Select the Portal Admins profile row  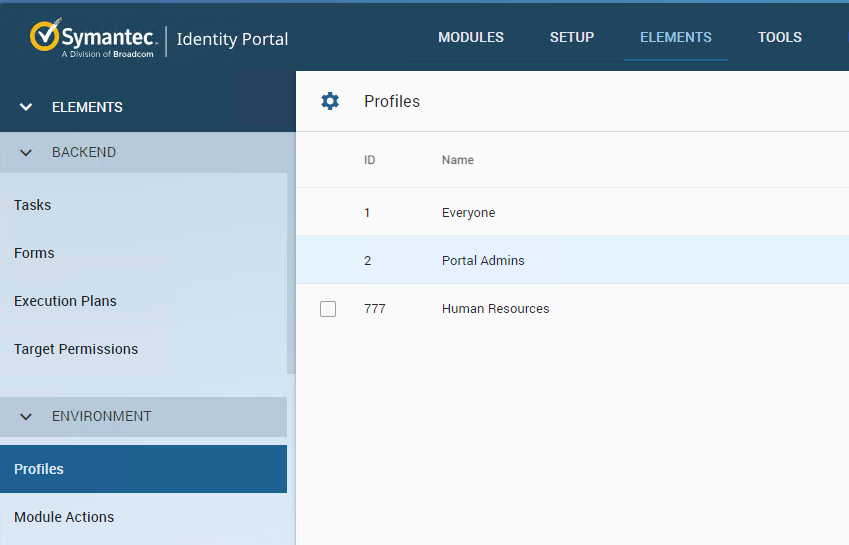(x=483, y=261)
